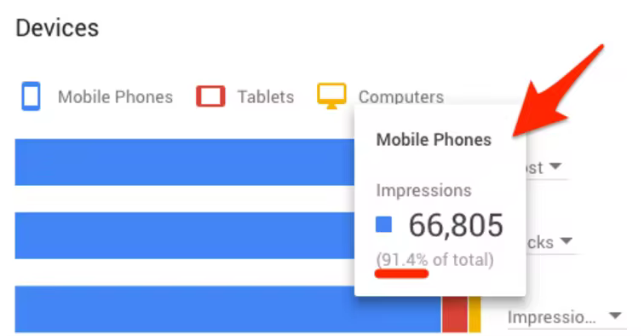
Task: Click the red Tablets device icon
Action: click(x=210, y=96)
